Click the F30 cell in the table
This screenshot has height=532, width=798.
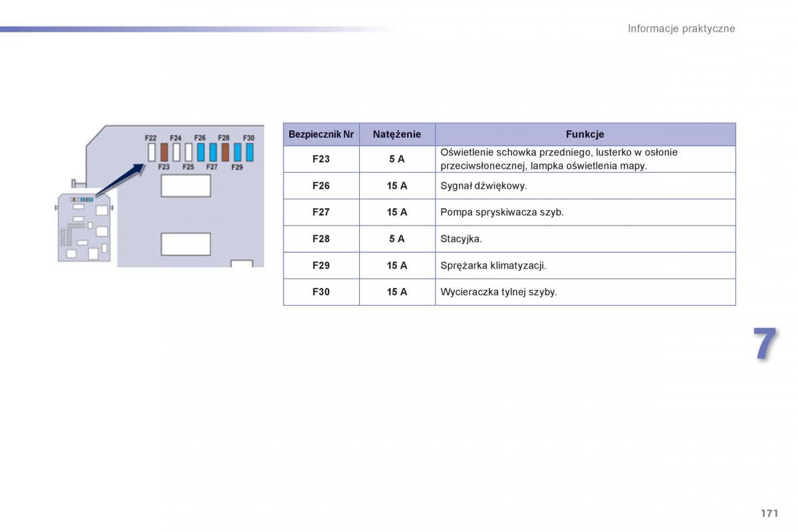click(x=321, y=292)
